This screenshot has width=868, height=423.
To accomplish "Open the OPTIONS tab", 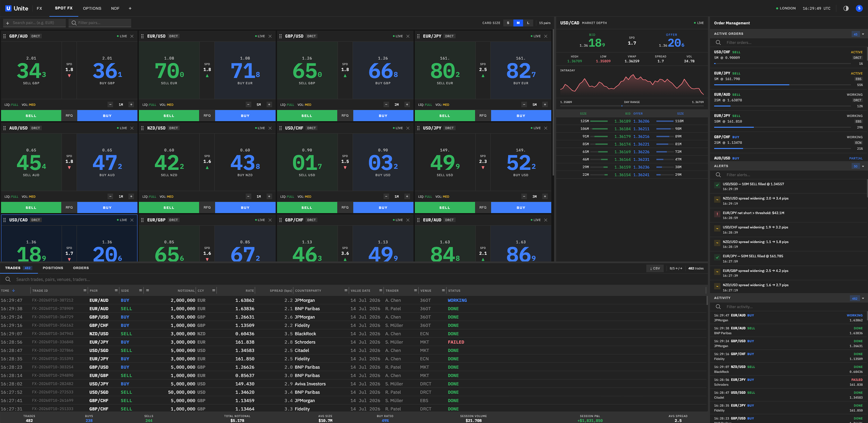I will [92, 8].
